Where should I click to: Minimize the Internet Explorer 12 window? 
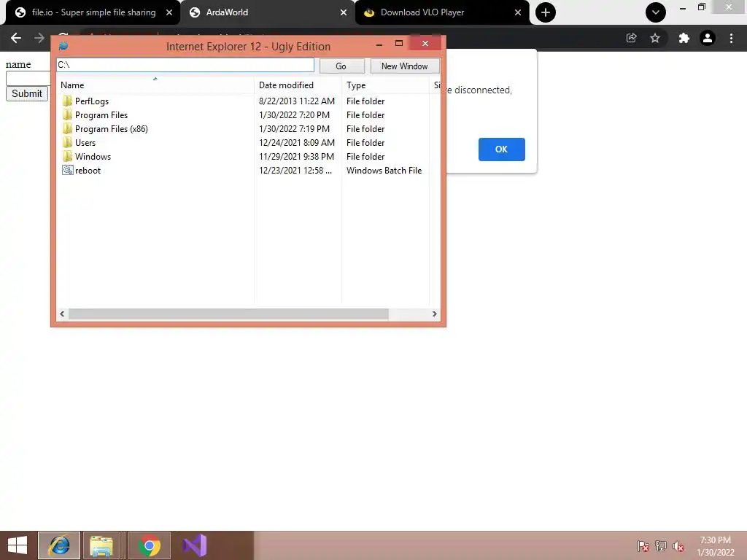[379, 44]
